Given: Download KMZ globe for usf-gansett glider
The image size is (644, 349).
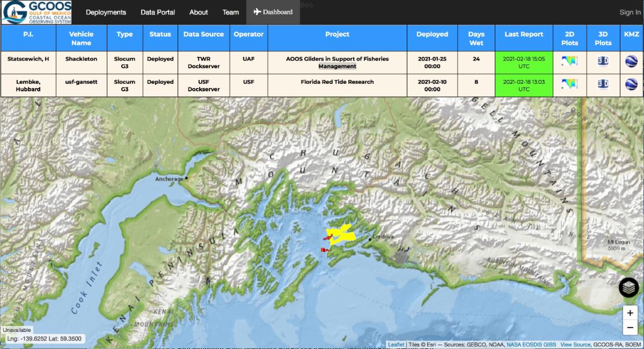Looking at the screenshot, I should pyautogui.click(x=631, y=84).
